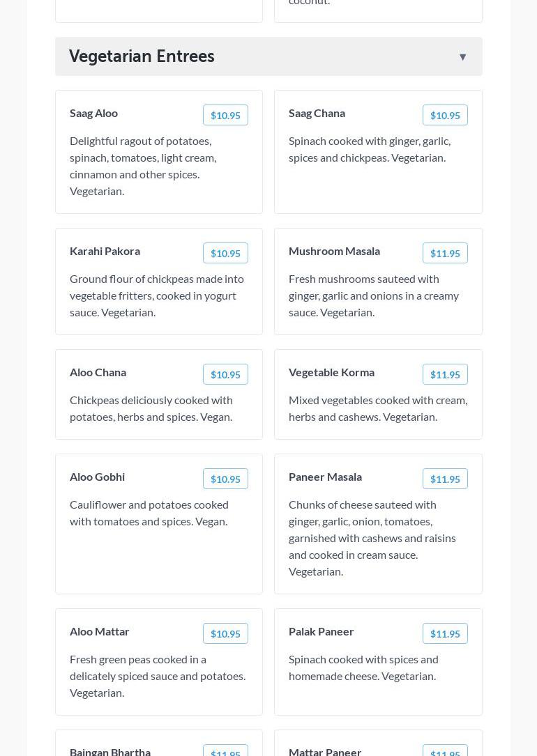Select the Vegetable Korma price button
This screenshot has width=537, height=756.
coord(445,375)
